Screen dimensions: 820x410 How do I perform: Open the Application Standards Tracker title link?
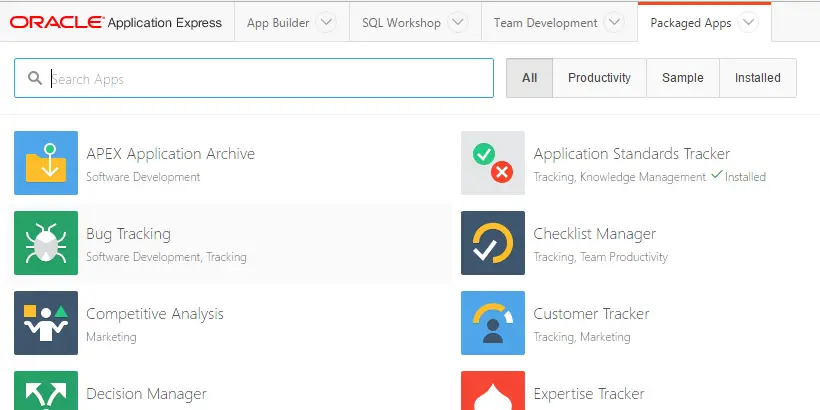(x=632, y=154)
